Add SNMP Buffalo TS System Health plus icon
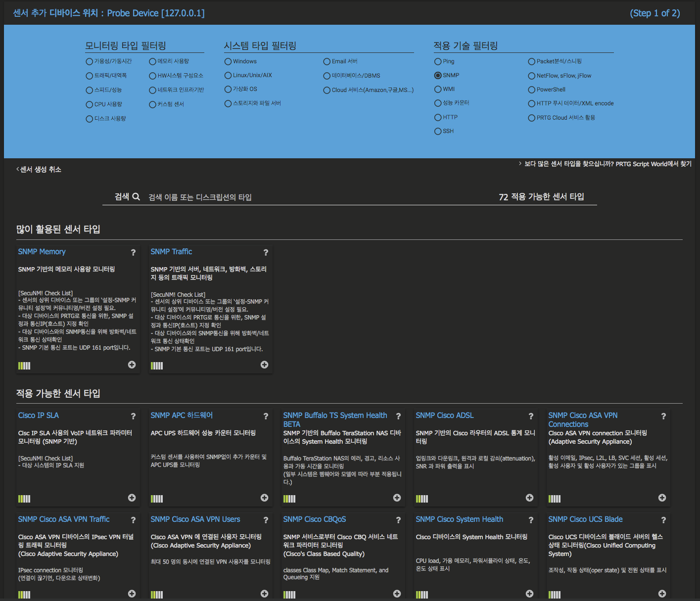This screenshot has height=601, width=700. 397,498
